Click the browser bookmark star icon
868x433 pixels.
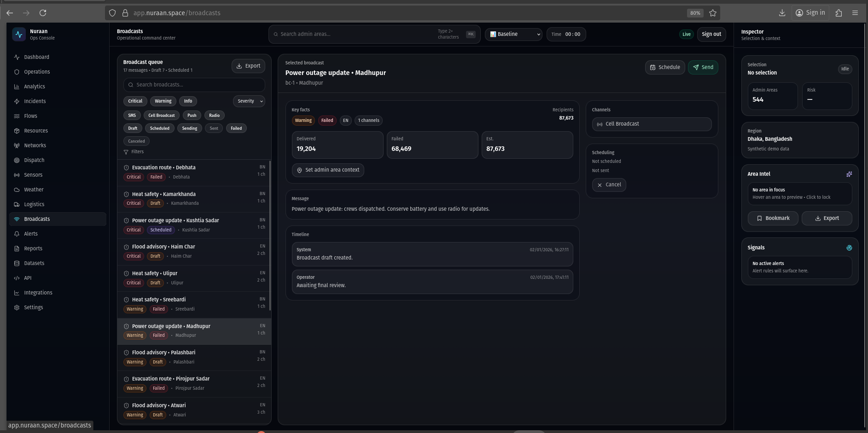[x=713, y=13]
